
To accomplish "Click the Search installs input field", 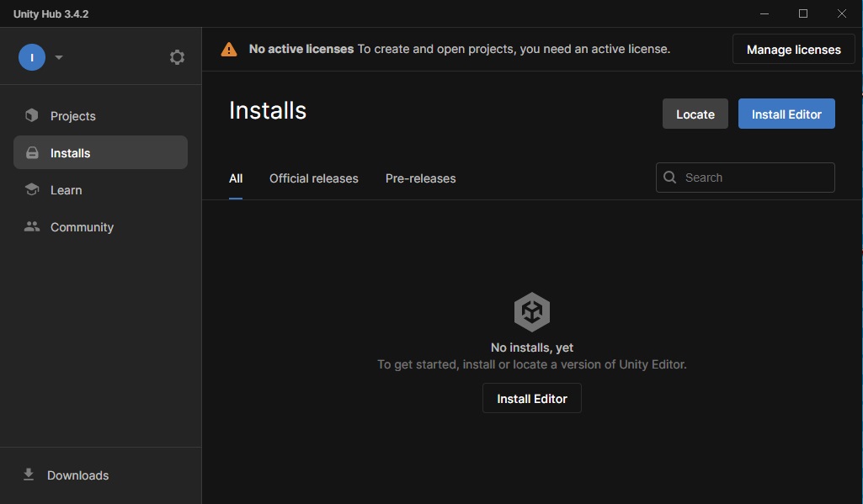I will click(745, 178).
